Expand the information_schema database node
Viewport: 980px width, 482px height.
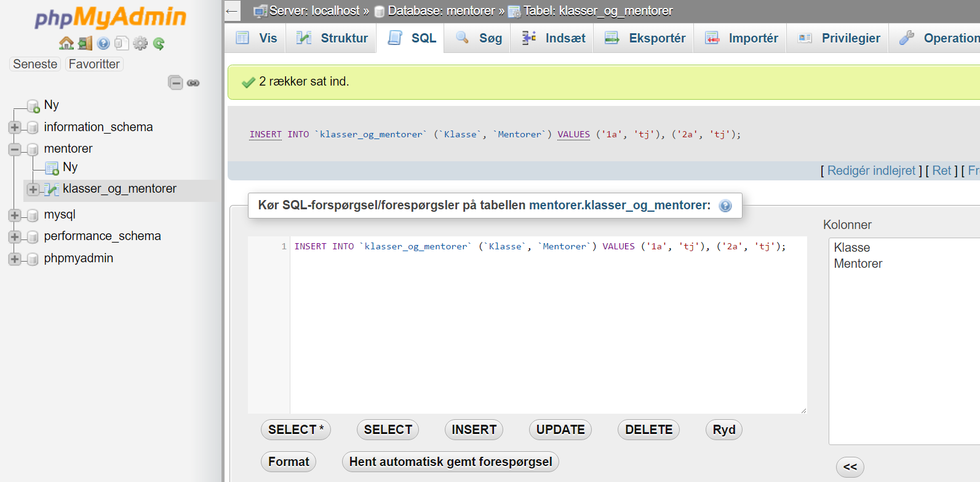15,127
